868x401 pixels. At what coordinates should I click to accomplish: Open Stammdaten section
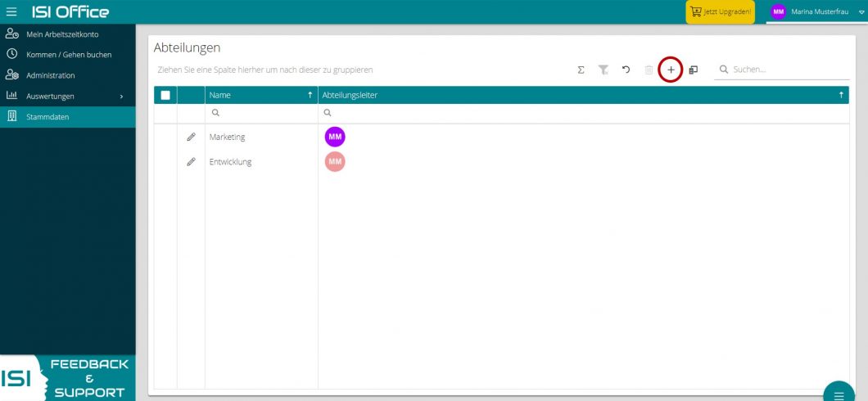tap(67, 117)
